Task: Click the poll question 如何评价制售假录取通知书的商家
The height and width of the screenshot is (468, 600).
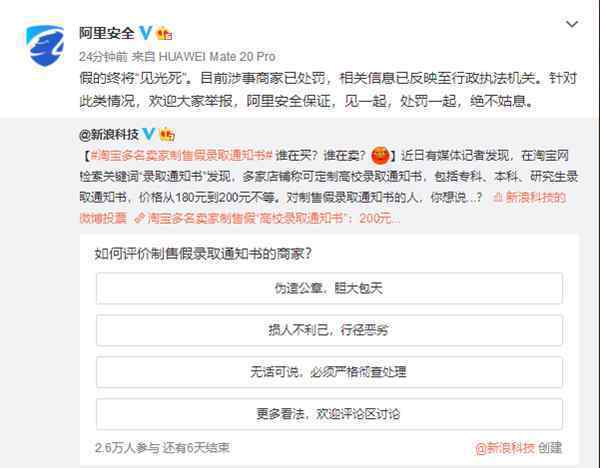Action: click(x=203, y=253)
